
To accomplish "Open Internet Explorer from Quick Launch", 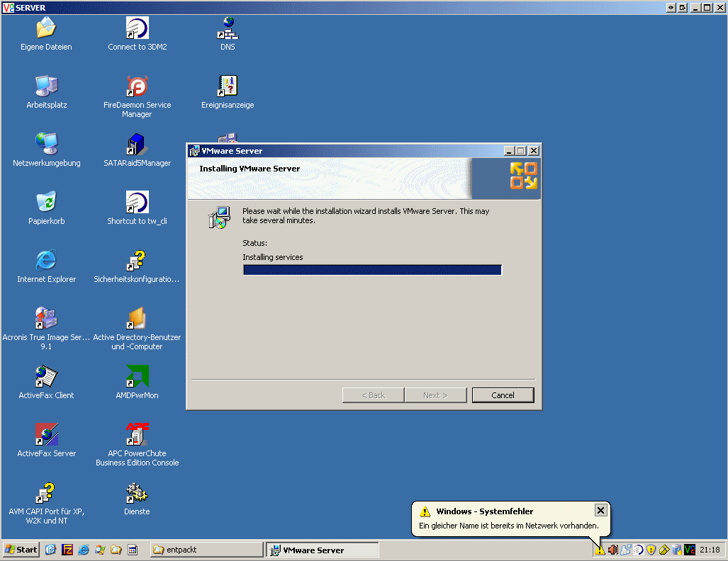I will coord(84,550).
